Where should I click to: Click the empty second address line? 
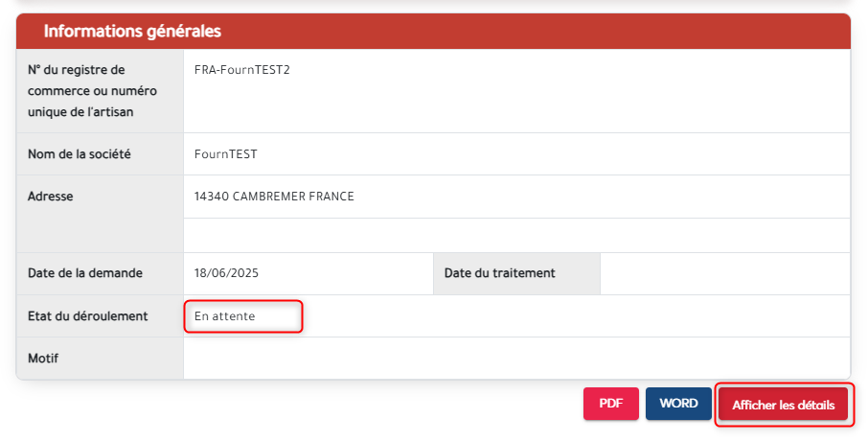click(x=515, y=235)
